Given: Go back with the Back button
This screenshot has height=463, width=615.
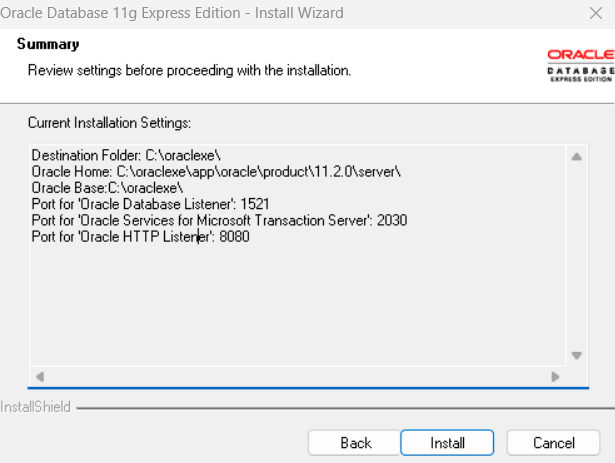Looking at the screenshot, I should tap(355, 443).
